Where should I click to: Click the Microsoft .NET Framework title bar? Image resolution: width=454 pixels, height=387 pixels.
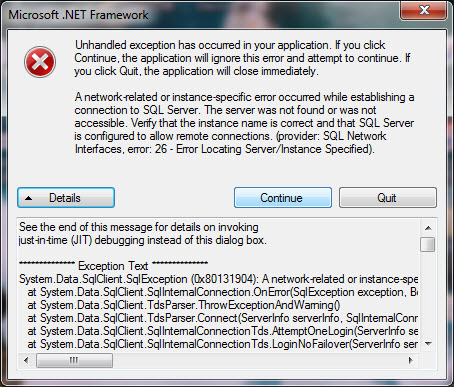point(200,15)
